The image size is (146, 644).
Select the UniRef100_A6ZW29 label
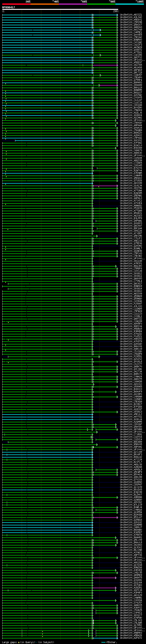click(131, 48)
